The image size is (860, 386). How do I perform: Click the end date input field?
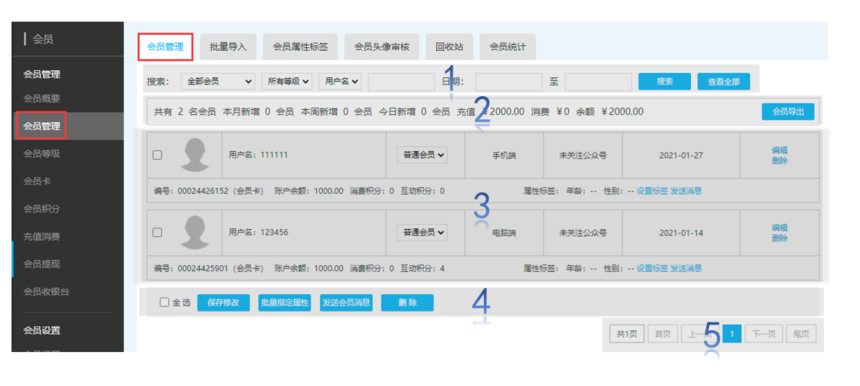tap(598, 82)
